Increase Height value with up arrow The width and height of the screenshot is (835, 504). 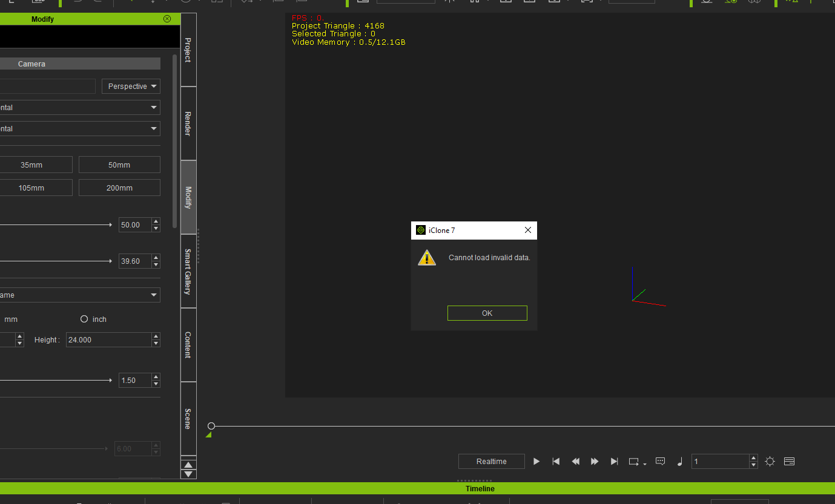click(156, 336)
